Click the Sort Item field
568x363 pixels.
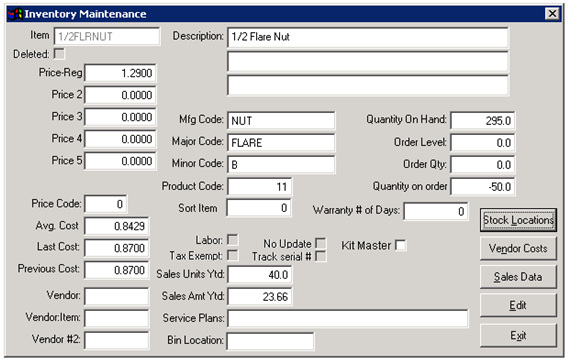pyautogui.click(x=259, y=208)
